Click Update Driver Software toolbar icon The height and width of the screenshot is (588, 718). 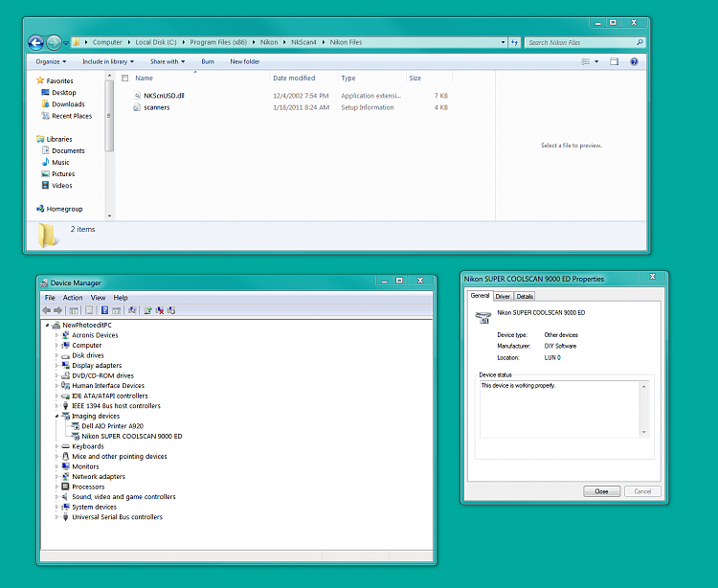147,310
